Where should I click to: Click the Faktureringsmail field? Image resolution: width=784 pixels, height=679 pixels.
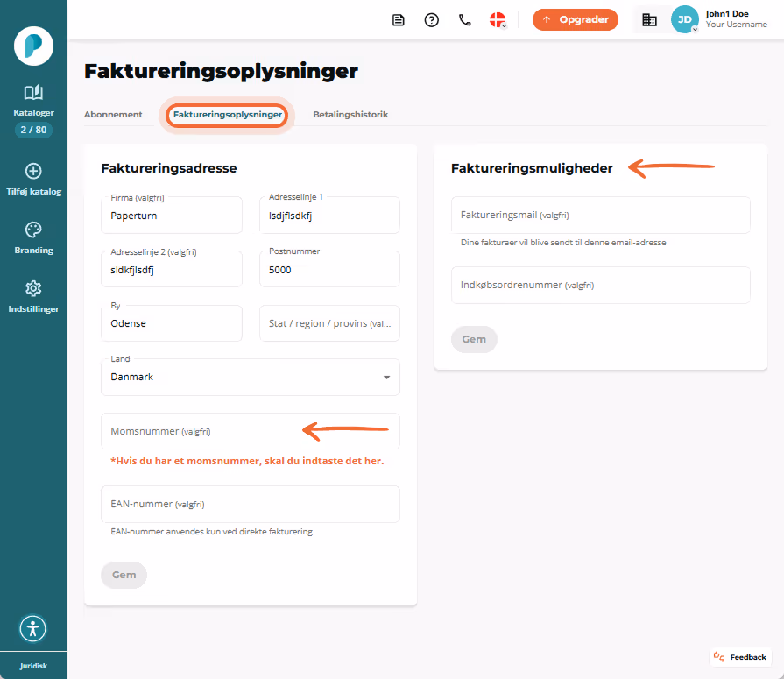coord(601,215)
